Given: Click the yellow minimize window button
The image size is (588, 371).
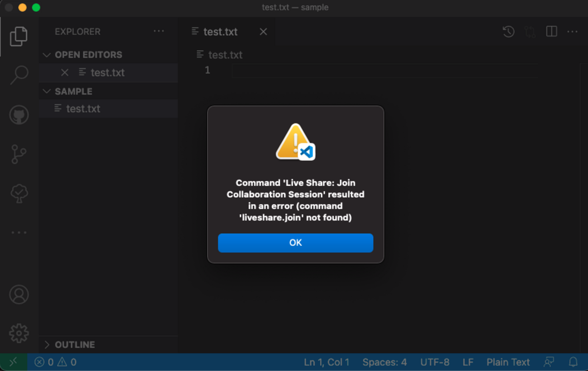Looking at the screenshot, I should (x=23, y=8).
